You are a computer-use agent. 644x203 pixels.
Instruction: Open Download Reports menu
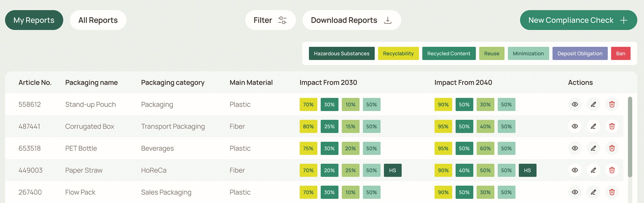[x=351, y=20]
